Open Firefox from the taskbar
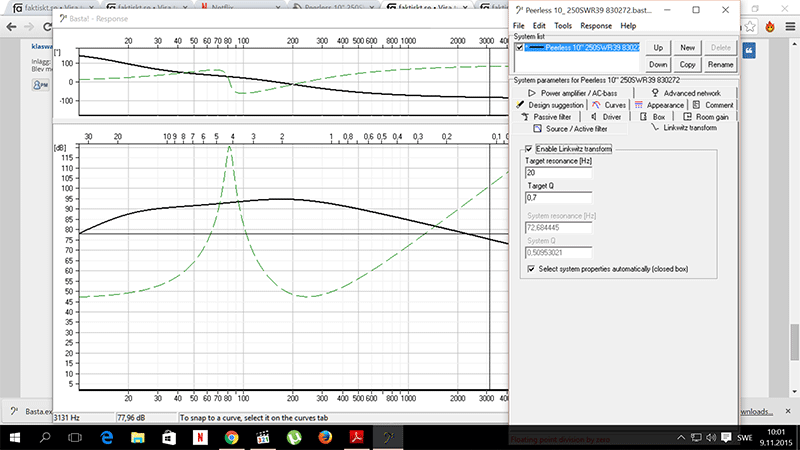Viewport: 800px width, 450px height. [326, 438]
